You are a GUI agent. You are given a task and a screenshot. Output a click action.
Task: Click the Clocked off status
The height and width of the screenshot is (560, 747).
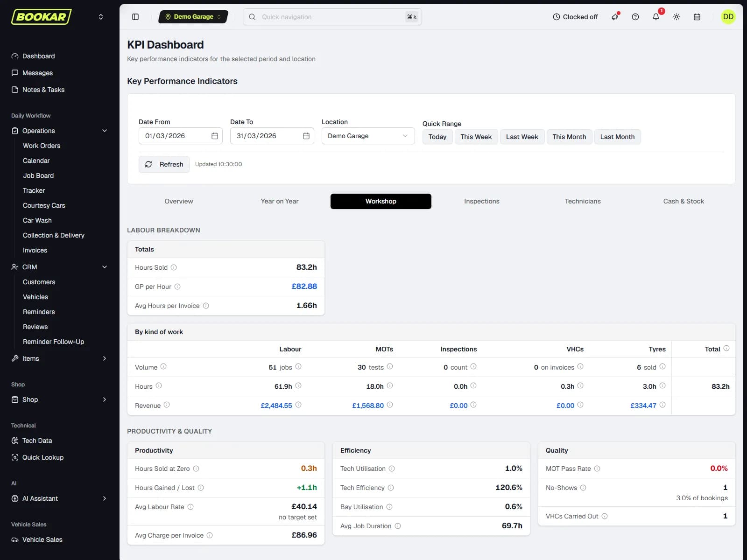(575, 17)
